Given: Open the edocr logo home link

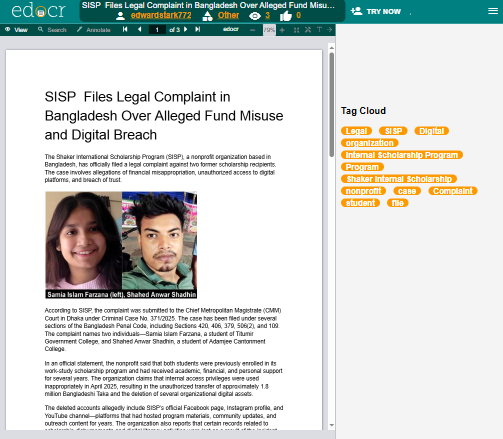Looking at the screenshot, I should pos(38,11).
